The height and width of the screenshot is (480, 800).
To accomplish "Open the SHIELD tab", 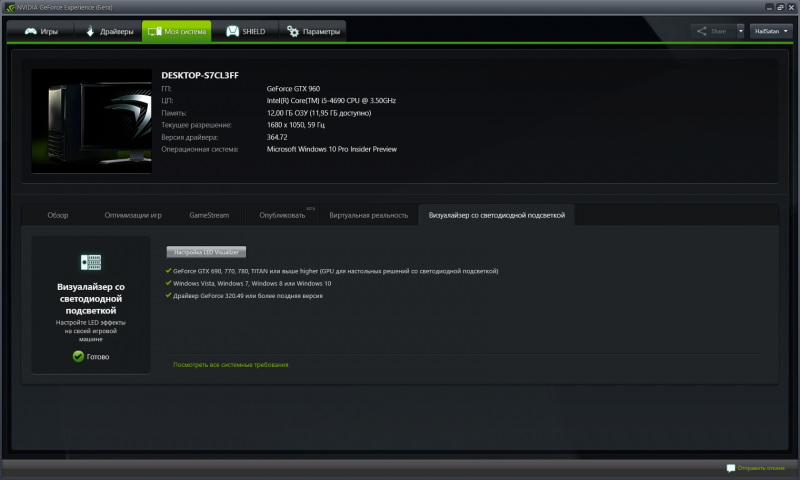I will click(245, 32).
